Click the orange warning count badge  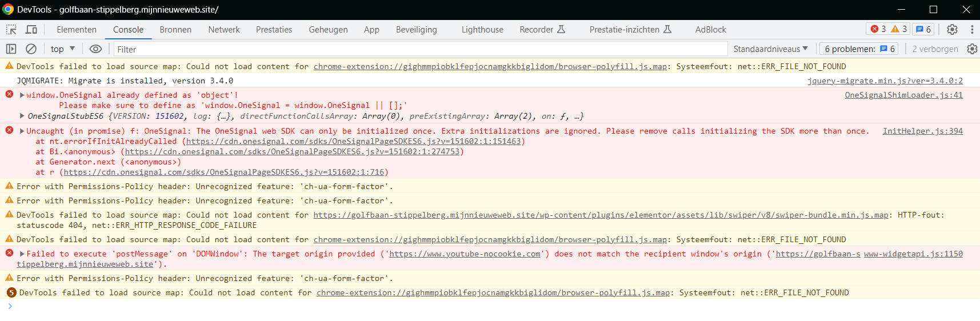coord(899,29)
